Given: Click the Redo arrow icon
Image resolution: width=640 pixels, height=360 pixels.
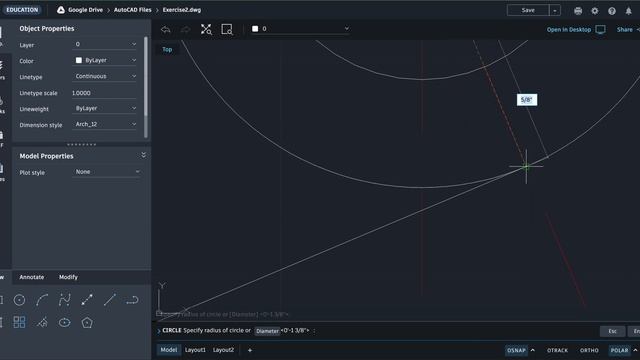Looking at the screenshot, I should (x=185, y=29).
